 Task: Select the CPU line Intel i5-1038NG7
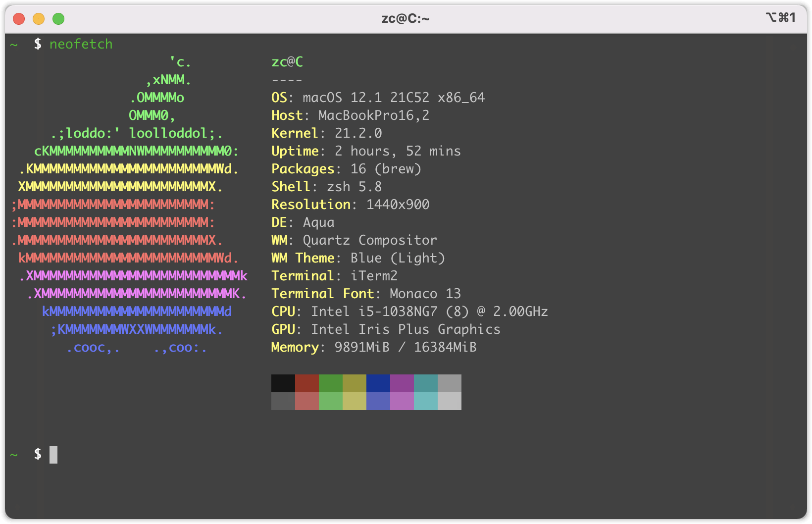point(410,312)
